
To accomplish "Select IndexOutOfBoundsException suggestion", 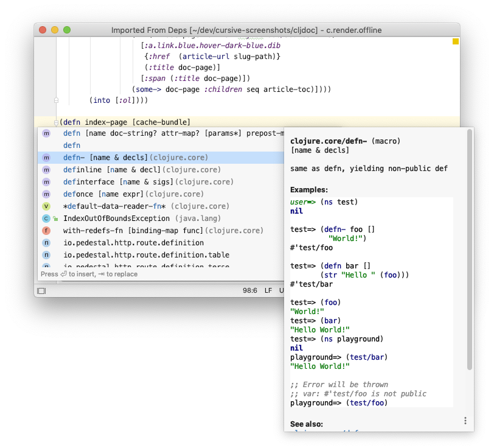I will pyautogui.click(x=161, y=219).
